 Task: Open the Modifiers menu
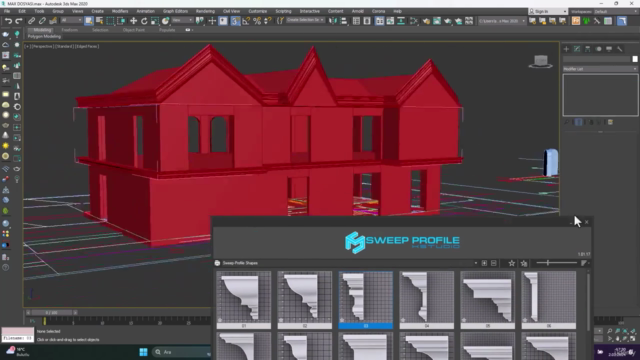click(x=120, y=11)
